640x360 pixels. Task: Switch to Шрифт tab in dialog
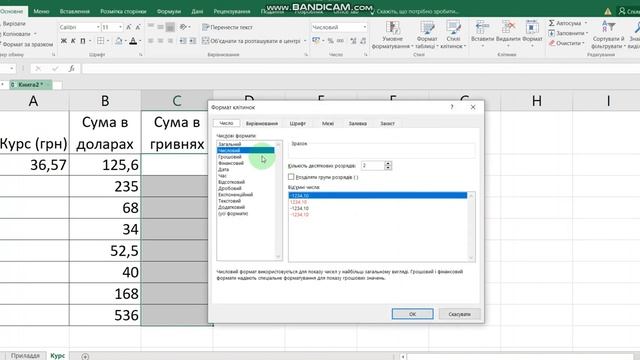(x=298, y=123)
